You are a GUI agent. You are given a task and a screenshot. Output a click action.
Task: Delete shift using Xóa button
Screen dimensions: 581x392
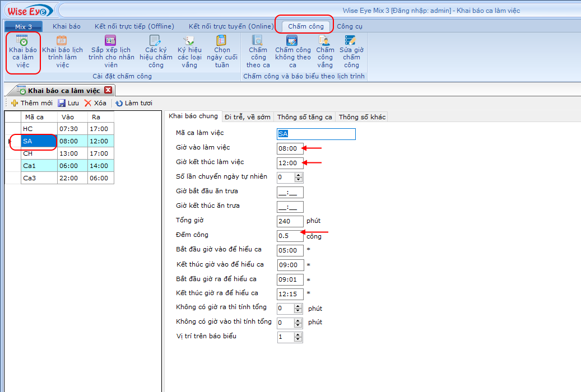click(x=95, y=103)
